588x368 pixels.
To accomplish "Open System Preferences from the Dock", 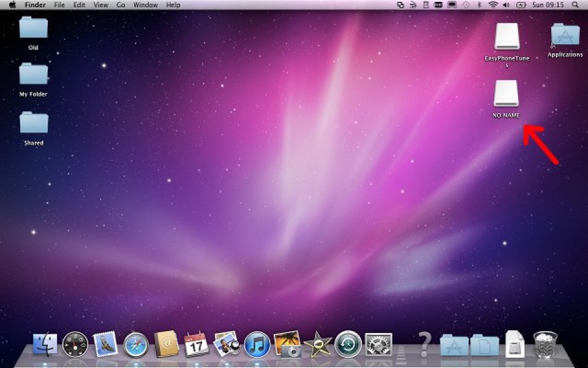I will coord(379,345).
